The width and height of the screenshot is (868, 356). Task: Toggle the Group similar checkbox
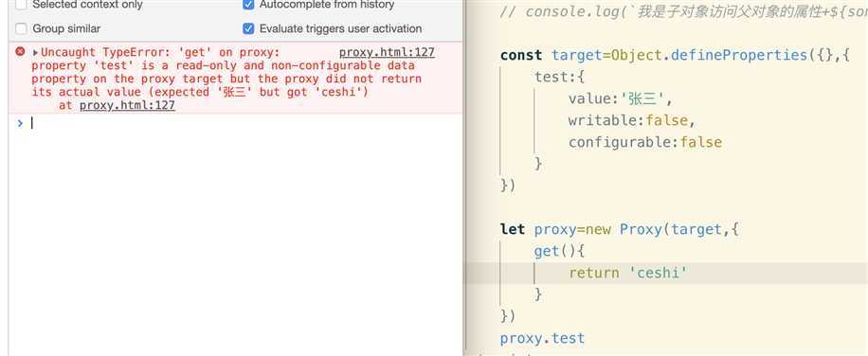[x=22, y=28]
